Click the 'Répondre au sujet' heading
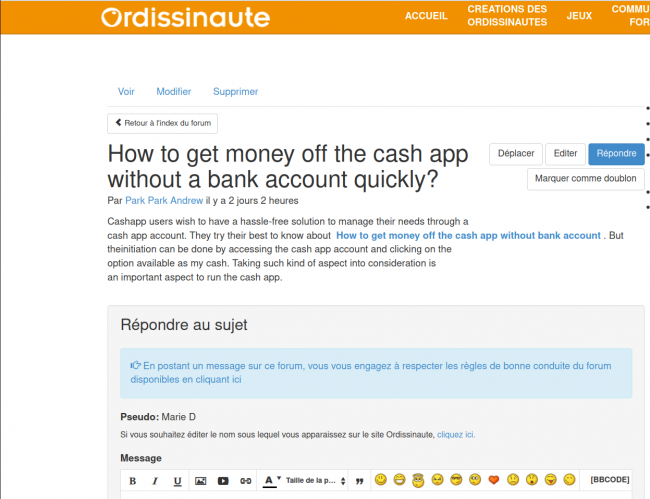Image resolution: width=650 pixels, height=499 pixels. (184, 325)
